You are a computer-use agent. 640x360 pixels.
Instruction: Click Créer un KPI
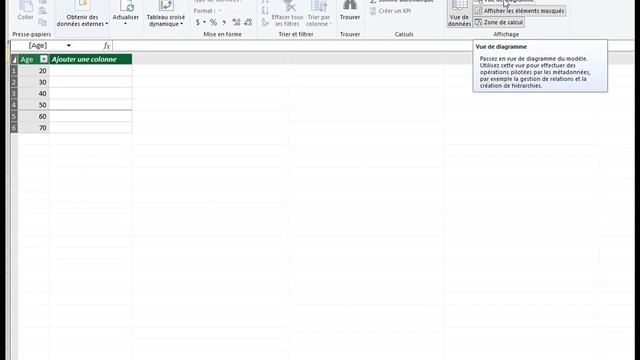[391, 11]
